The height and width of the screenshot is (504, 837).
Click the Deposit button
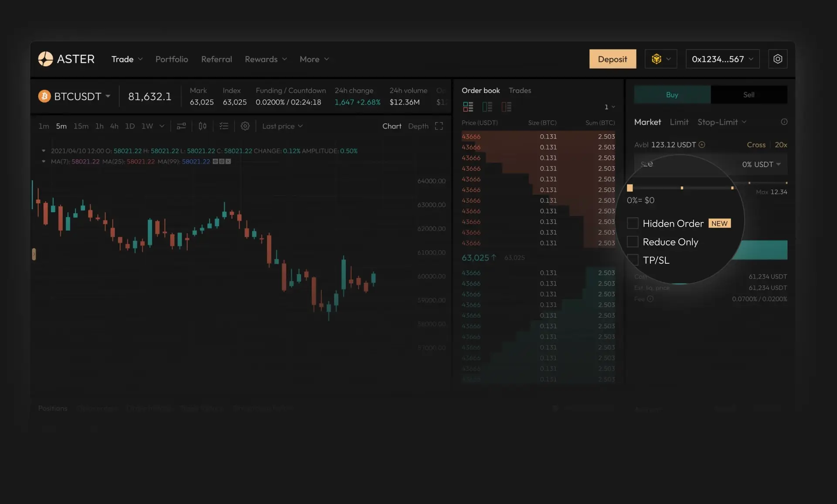coord(612,59)
